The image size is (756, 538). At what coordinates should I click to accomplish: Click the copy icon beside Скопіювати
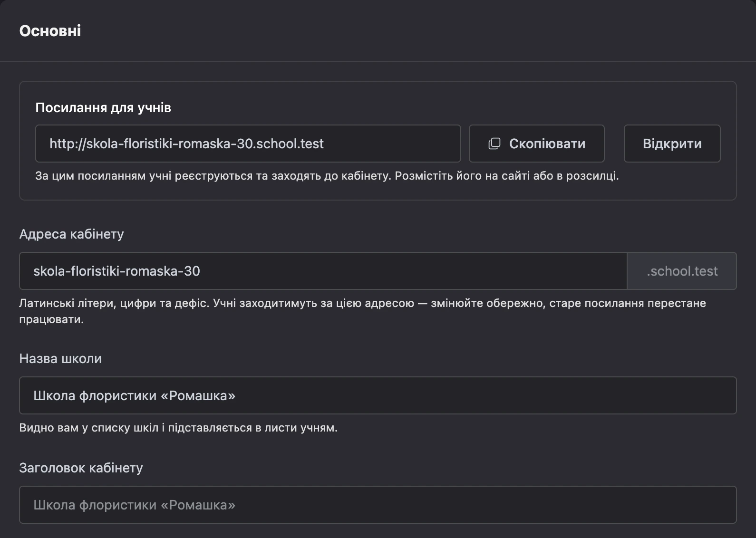click(494, 144)
